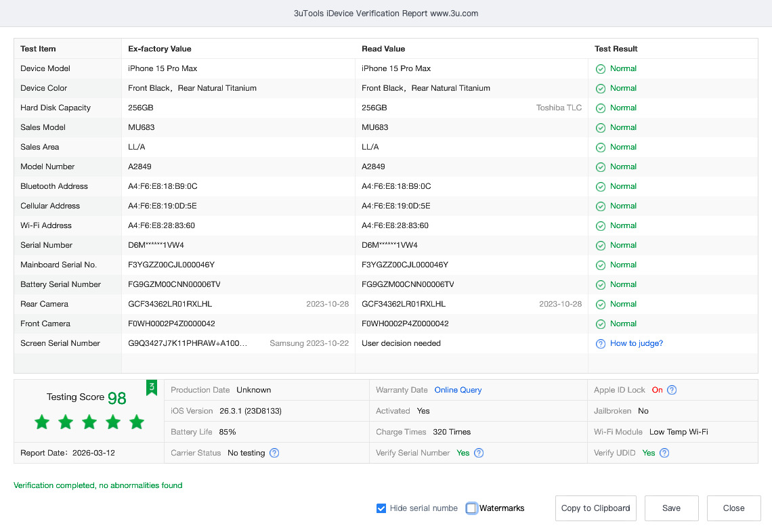Viewport: 772px width, 532px height.
Task: Click help icon beside Carrier Status
Action: click(x=274, y=453)
